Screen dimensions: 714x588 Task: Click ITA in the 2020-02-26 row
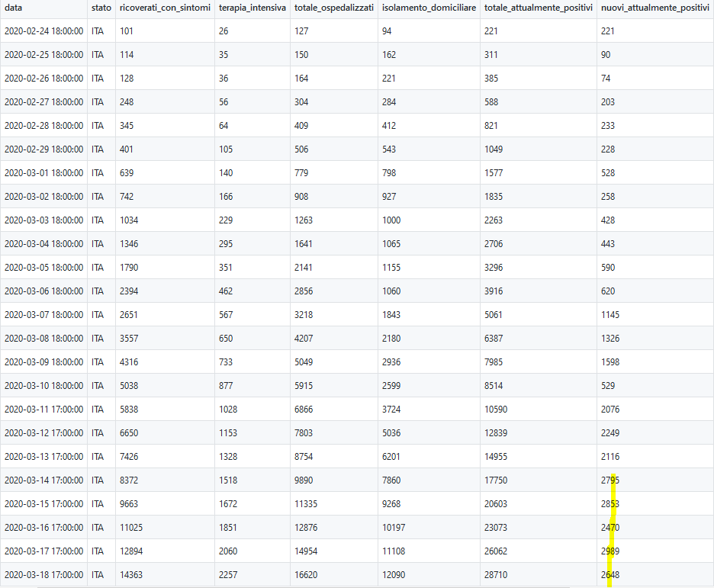click(98, 79)
